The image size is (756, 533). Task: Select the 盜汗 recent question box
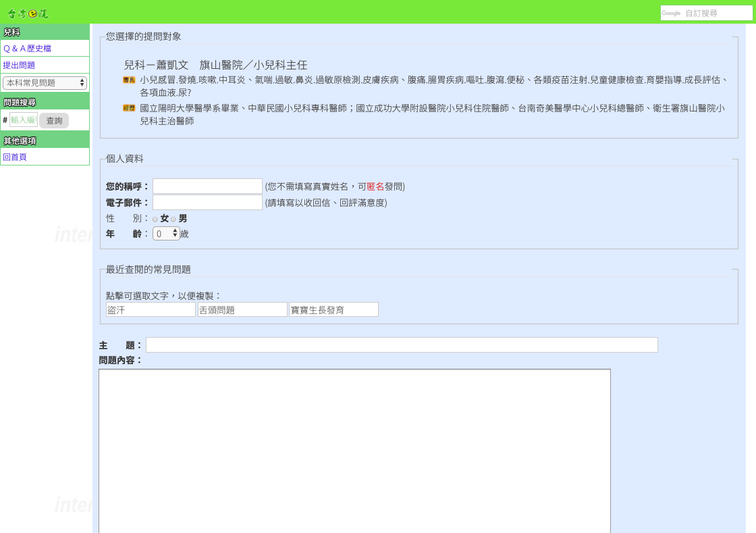[151, 309]
